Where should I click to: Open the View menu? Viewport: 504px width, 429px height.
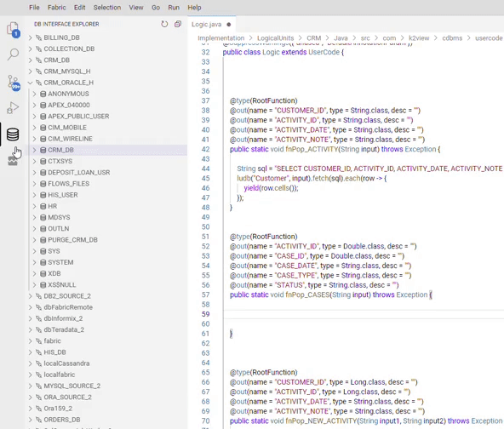pos(136,8)
